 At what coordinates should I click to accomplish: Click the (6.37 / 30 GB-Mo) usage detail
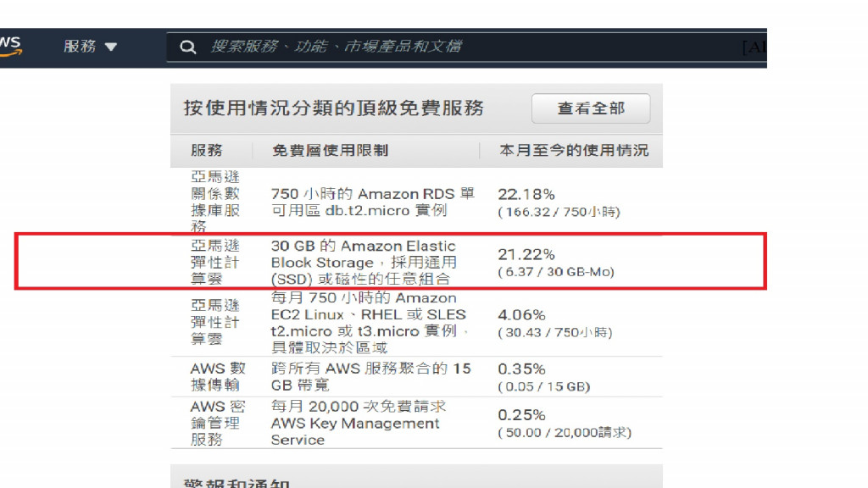(556, 272)
